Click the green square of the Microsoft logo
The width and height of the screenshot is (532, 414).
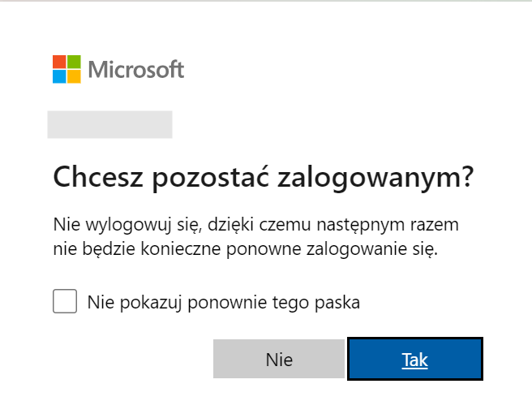75,62
